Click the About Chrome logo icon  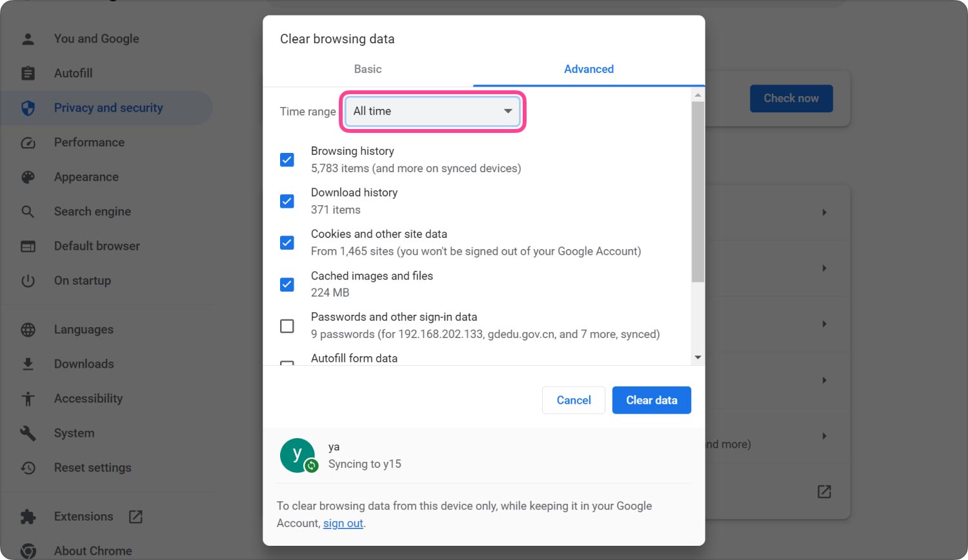tap(28, 551)
